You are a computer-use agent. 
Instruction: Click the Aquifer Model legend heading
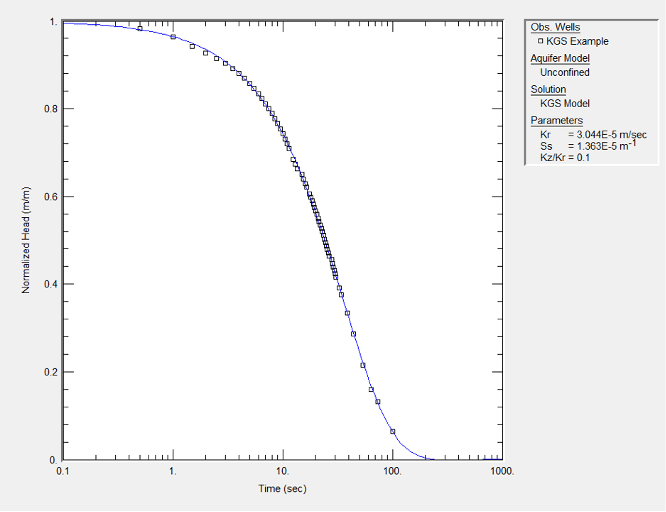pyautogui.click(x=560, y=58)
